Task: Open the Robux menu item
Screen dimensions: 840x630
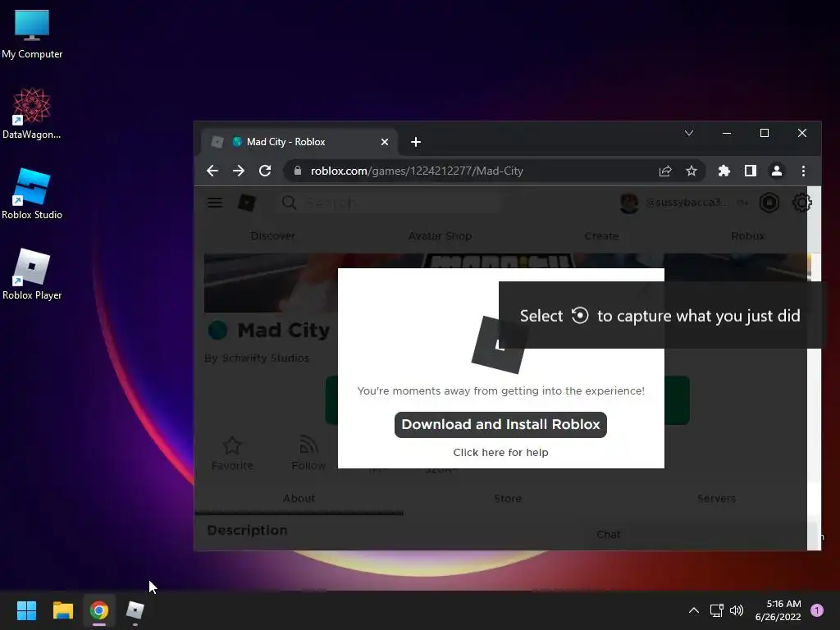Action: [x=748, y=235]
